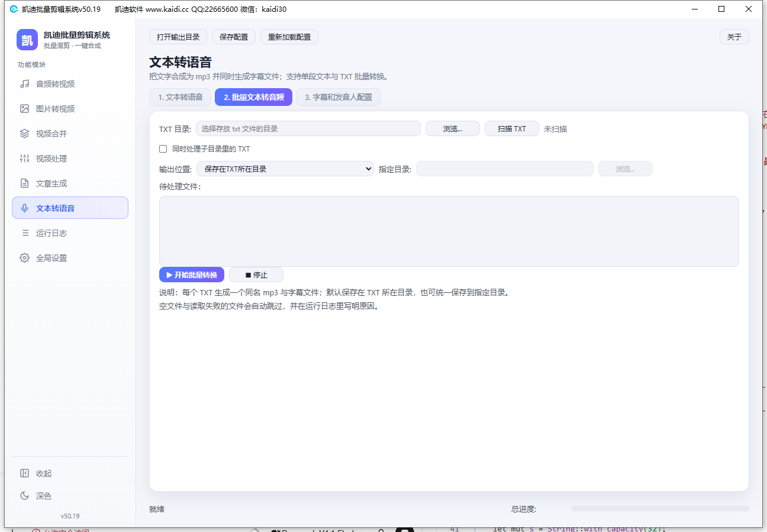Open the 视频合并 module

coord(70,134)
